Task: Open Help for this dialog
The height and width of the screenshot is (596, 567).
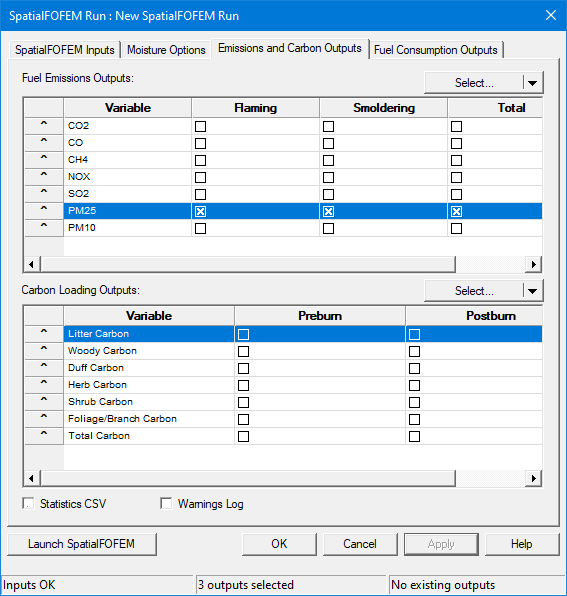Action: [x=522, y=544]
